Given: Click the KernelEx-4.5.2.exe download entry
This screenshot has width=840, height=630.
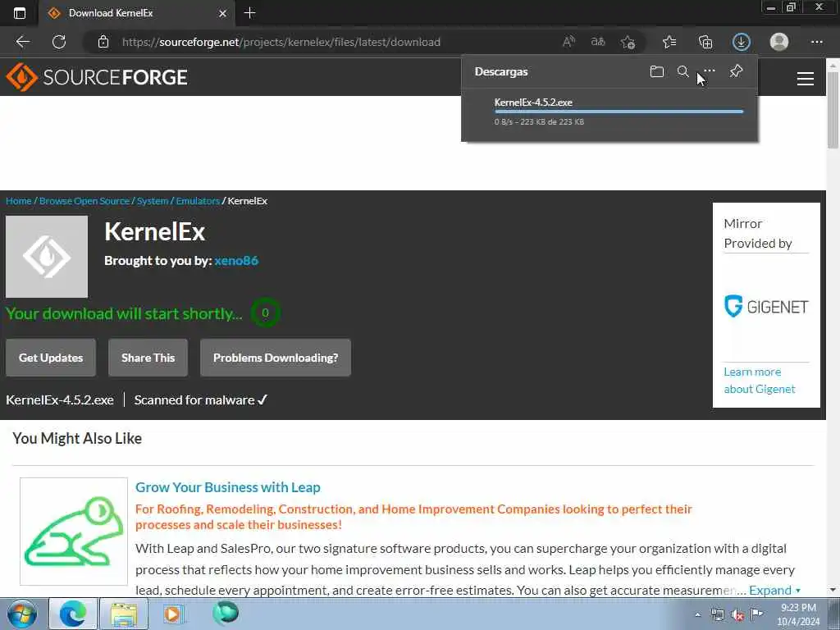Looking at the screenshot, I should coord(609,112).
